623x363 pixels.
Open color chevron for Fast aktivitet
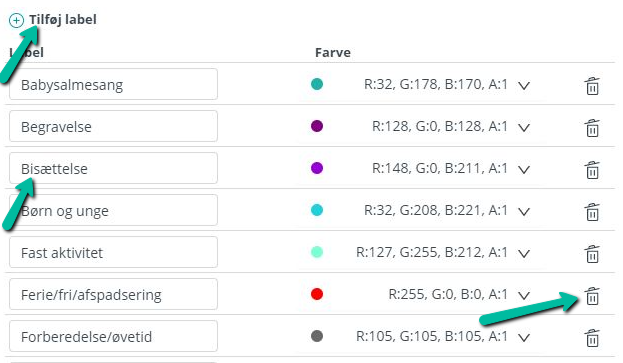tap(524, 254)
